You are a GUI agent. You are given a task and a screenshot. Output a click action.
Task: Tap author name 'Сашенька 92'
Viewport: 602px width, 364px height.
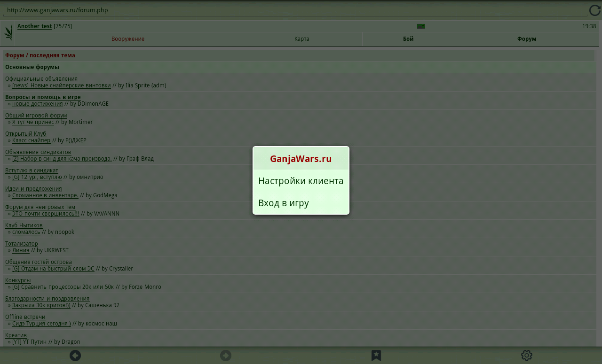[x=103, y=305]
